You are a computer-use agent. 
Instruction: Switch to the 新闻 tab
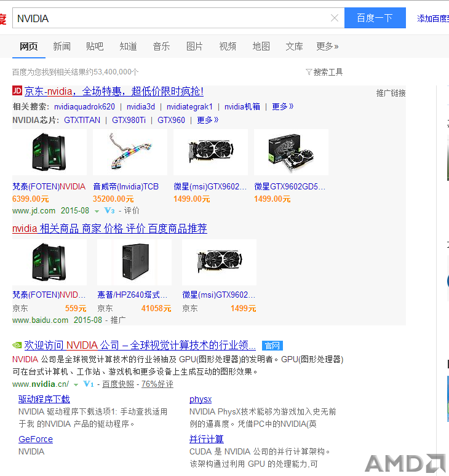[x=62, y=46]
